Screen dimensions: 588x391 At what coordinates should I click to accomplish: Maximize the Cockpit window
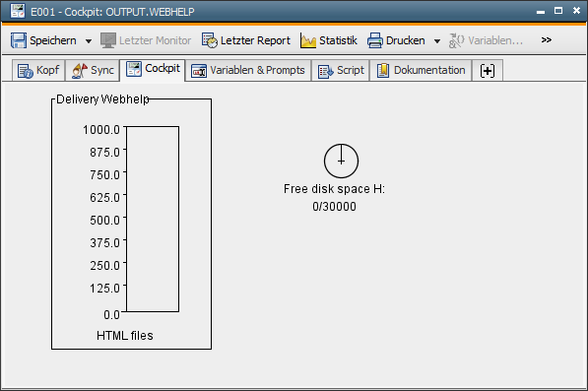point(558,11)
